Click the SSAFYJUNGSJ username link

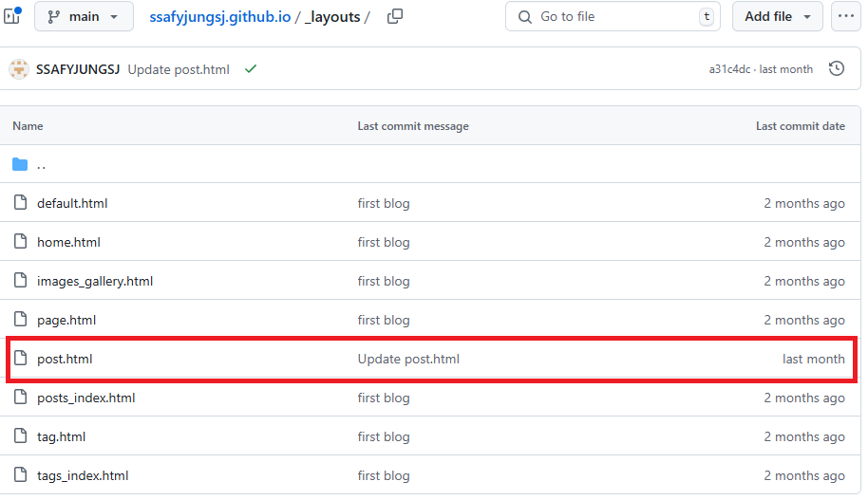click(78, 69)
